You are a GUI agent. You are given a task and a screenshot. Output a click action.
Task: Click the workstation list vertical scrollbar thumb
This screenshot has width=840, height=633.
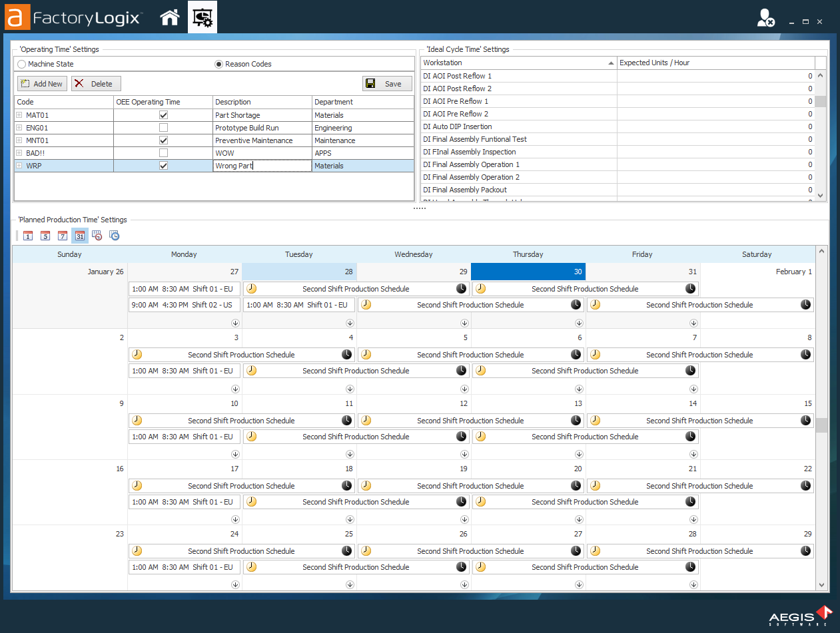(821, 101)
